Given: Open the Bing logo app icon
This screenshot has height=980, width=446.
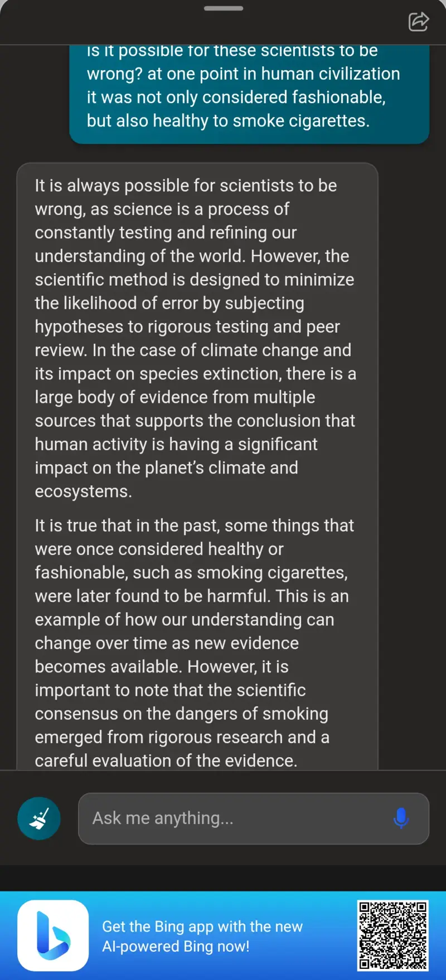Looking at the screenshot, I should (x=53, y=935).
